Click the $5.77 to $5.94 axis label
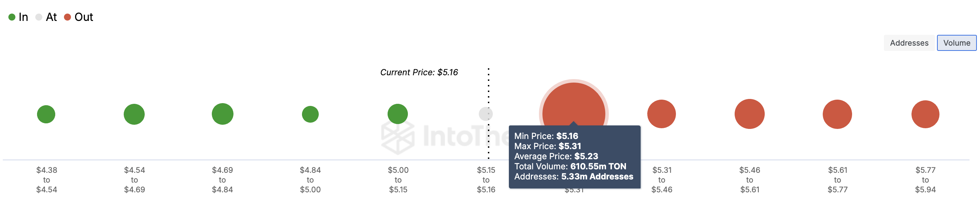 tap(925, 180)
